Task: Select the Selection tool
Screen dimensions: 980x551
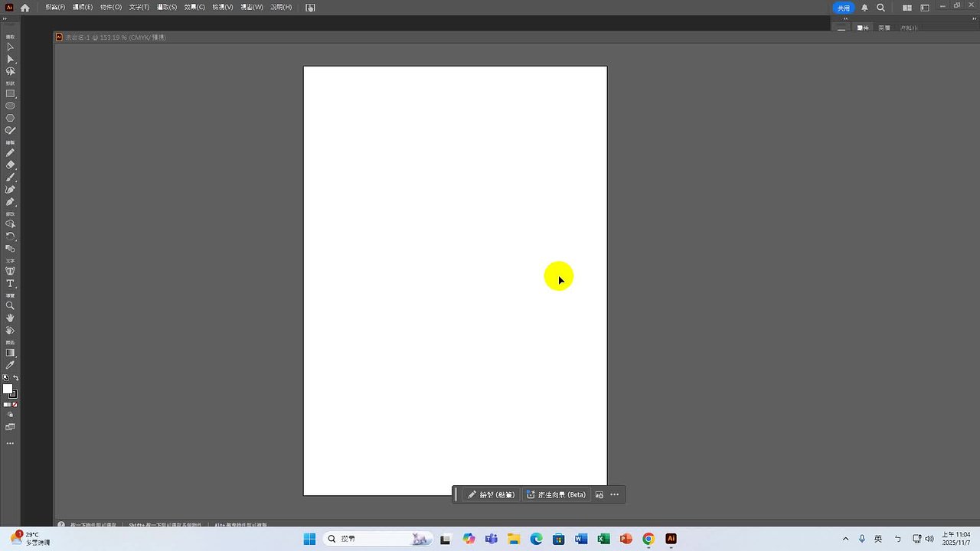Action: (10, 47)
